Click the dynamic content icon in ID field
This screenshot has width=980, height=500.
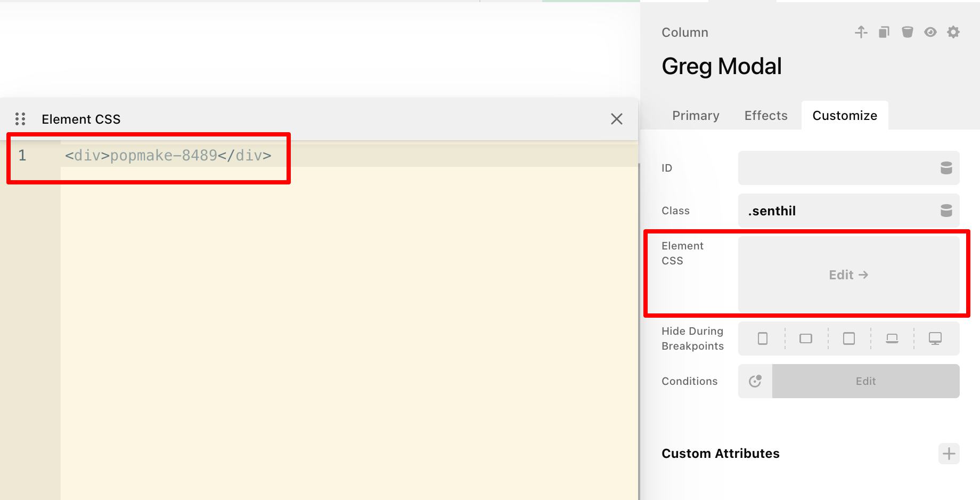coord(946,168)
